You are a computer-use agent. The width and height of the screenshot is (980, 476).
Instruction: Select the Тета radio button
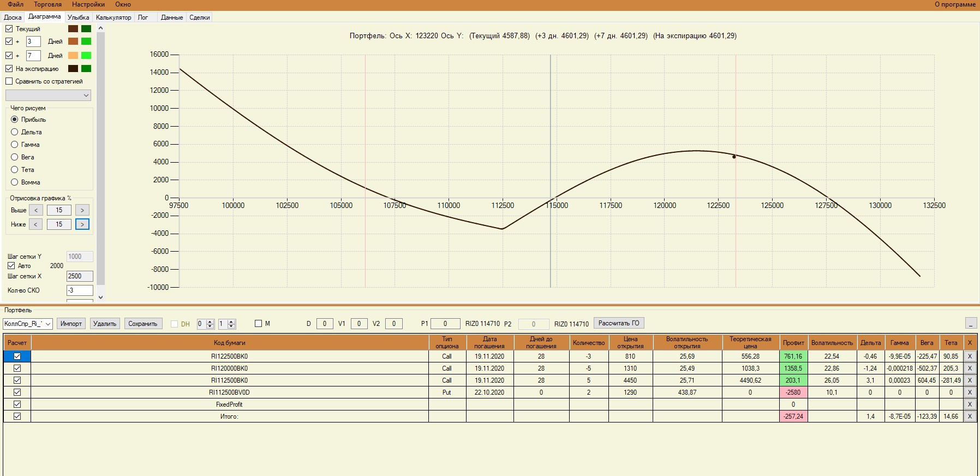(x=15, y=170)
